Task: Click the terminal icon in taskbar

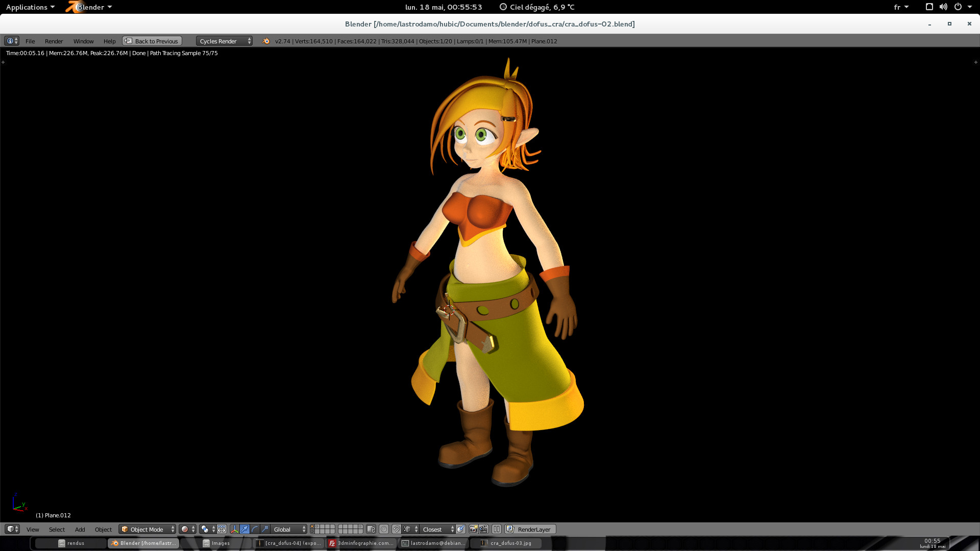Action: point(405,543)
